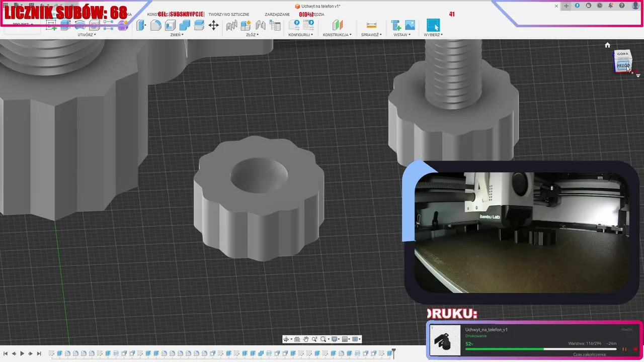Select the As-built Joint tool
The width and height of the screenshot is (644, 362).
261,25
